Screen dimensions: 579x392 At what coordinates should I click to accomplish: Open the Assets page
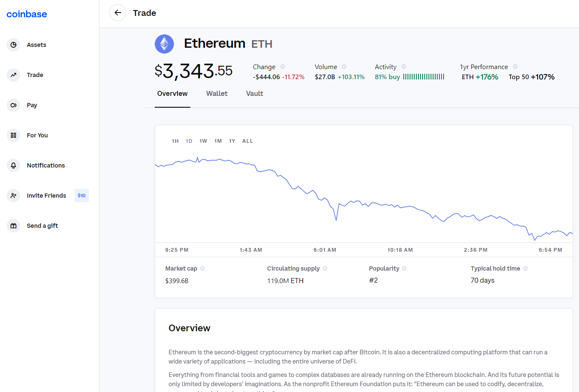tap(36, 45)
